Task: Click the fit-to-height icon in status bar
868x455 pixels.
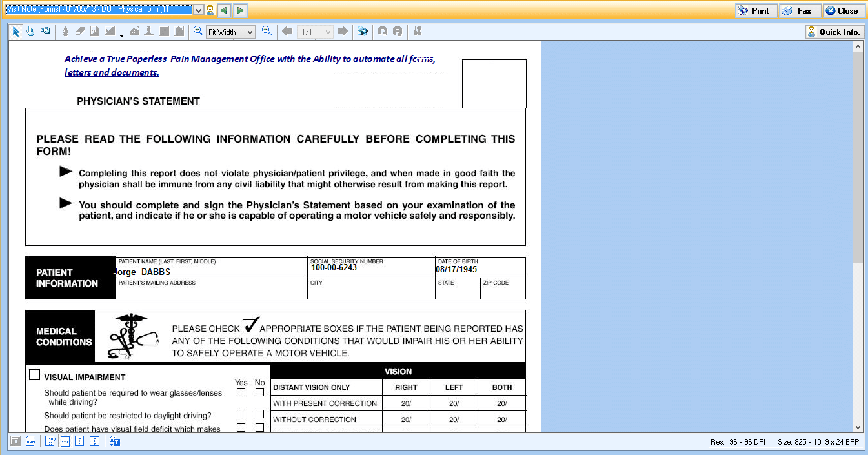Action: pyautogui.click(x=79, y=441)
